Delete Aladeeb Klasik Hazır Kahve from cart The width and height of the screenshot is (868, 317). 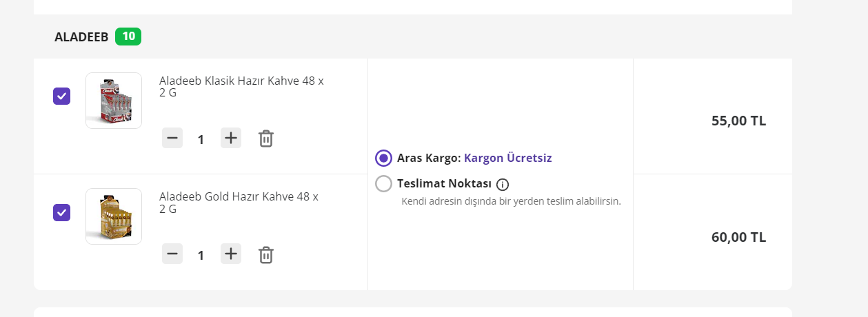tap(266, 139)
